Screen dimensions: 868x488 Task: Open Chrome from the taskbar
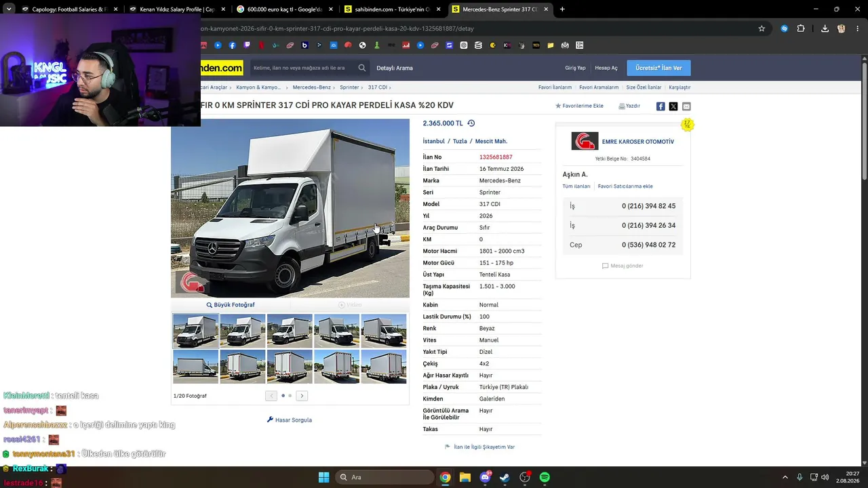click(x=445, y=477)
